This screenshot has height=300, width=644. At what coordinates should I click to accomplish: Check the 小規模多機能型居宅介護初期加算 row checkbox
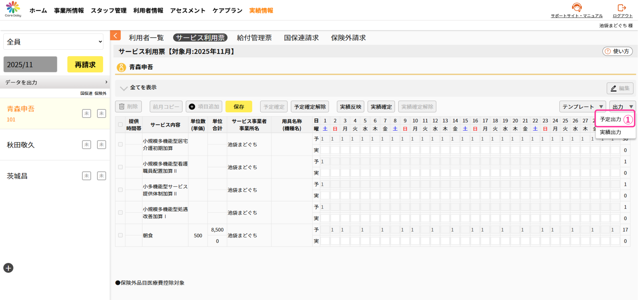pyautogui.click(x=120, y=144)
